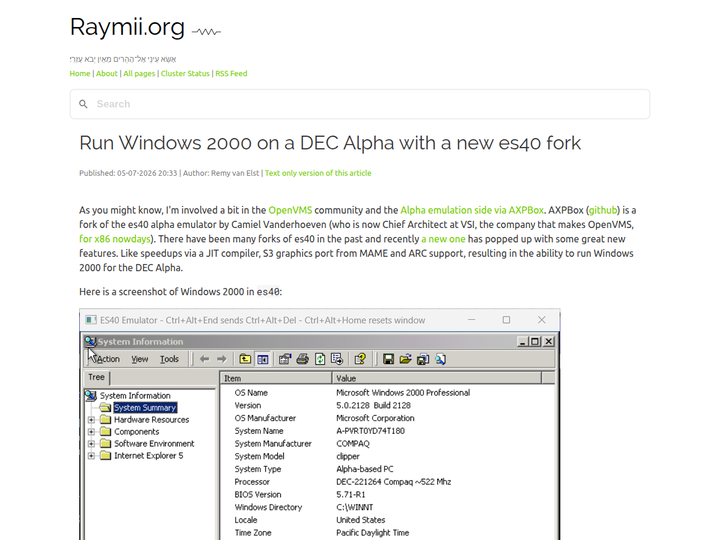Click the Export list icon

337,359
